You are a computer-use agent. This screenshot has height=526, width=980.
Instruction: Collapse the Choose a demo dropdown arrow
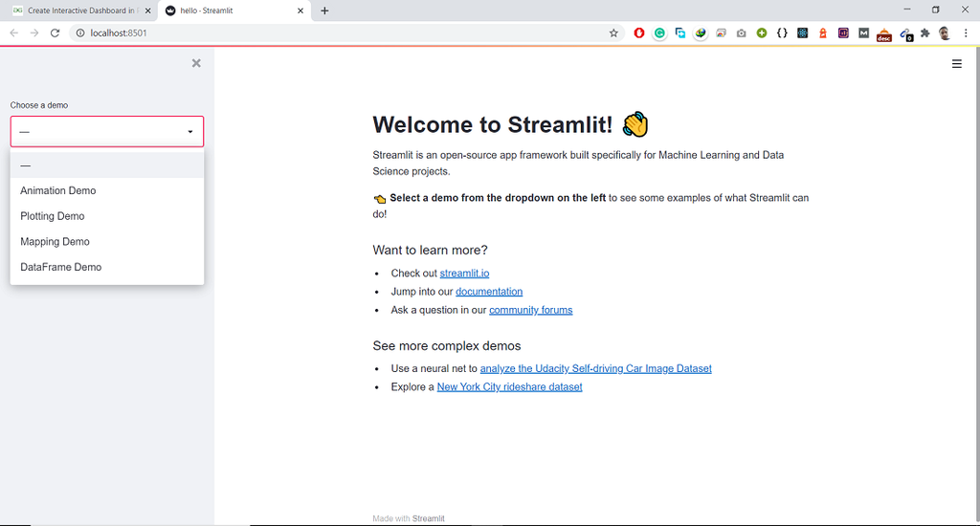(190, 132)
